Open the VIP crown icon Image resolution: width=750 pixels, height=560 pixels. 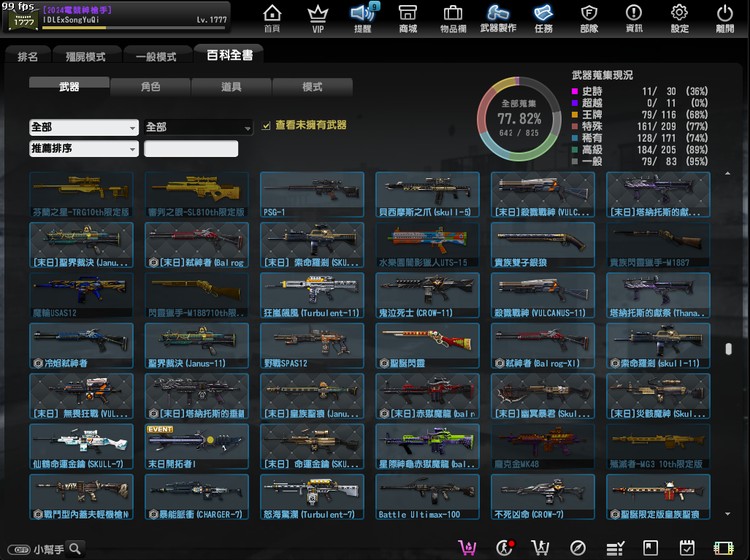[x=318, y=18]
